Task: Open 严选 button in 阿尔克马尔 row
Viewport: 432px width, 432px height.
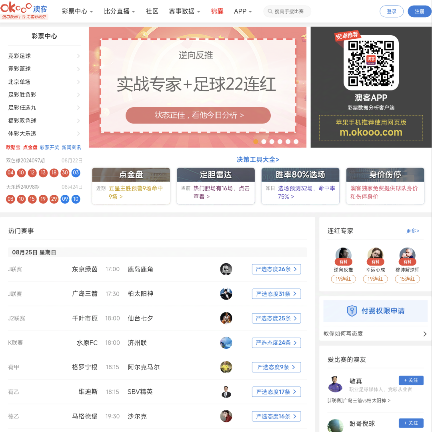Action: (276, 367)
